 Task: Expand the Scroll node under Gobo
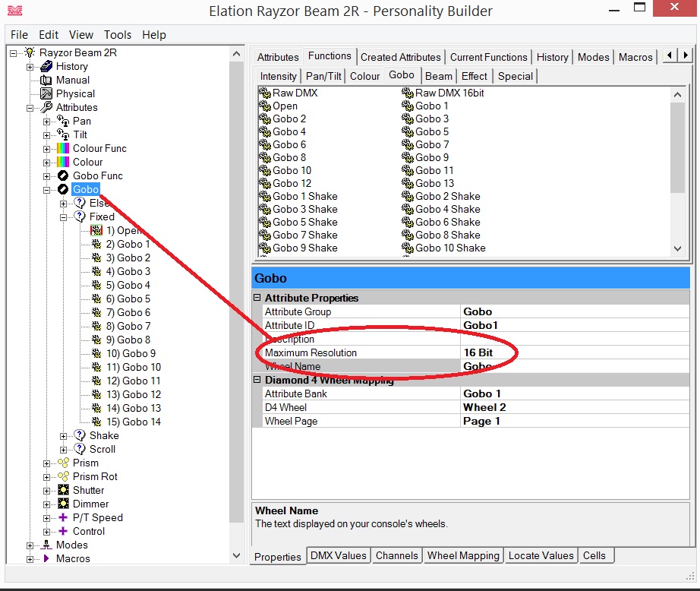click(x=63, y=450)
